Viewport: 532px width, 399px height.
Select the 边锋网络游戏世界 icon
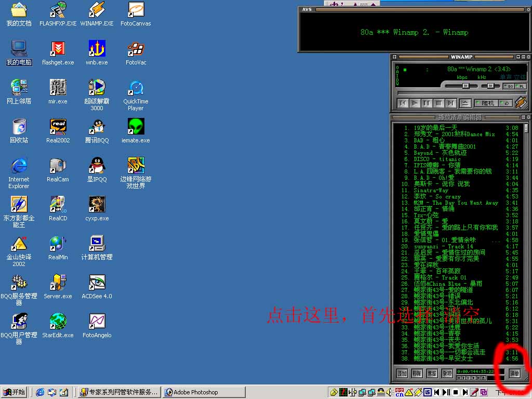[136, 173]
